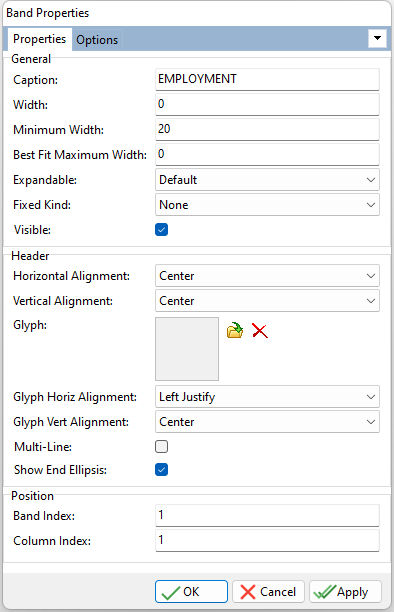Disable the Show End Ellipsis checkbox
This screenshot has width=394, height=612.
[x=162, y=470]
